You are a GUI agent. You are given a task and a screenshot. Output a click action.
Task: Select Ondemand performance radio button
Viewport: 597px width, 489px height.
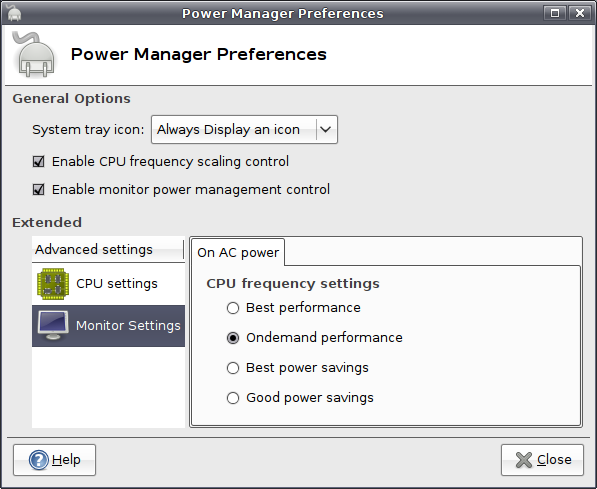233,338
